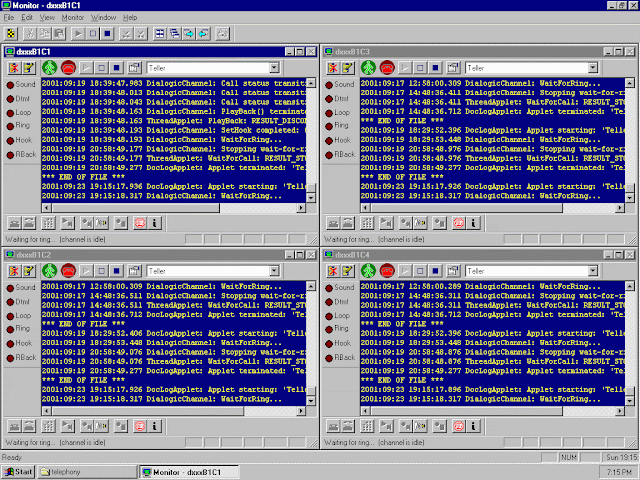This screenshot has width=640, height=480.
Task: Click the red disconnect phone icon in dxxxB1C1
Action: pyautogui.click(x=140, y=223)
